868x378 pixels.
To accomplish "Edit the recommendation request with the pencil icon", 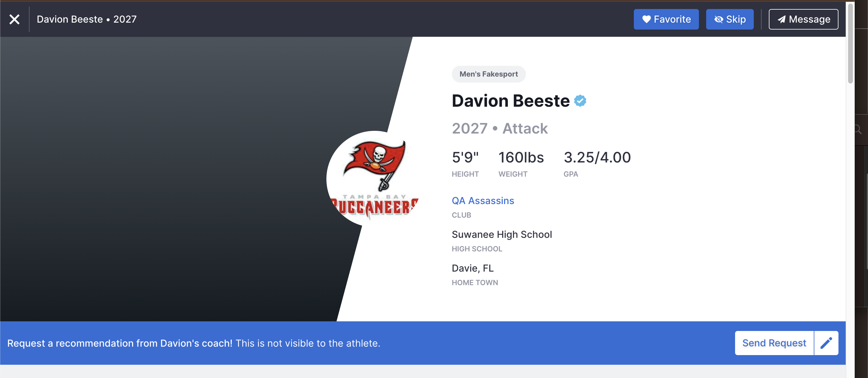I will click(826, 343).
